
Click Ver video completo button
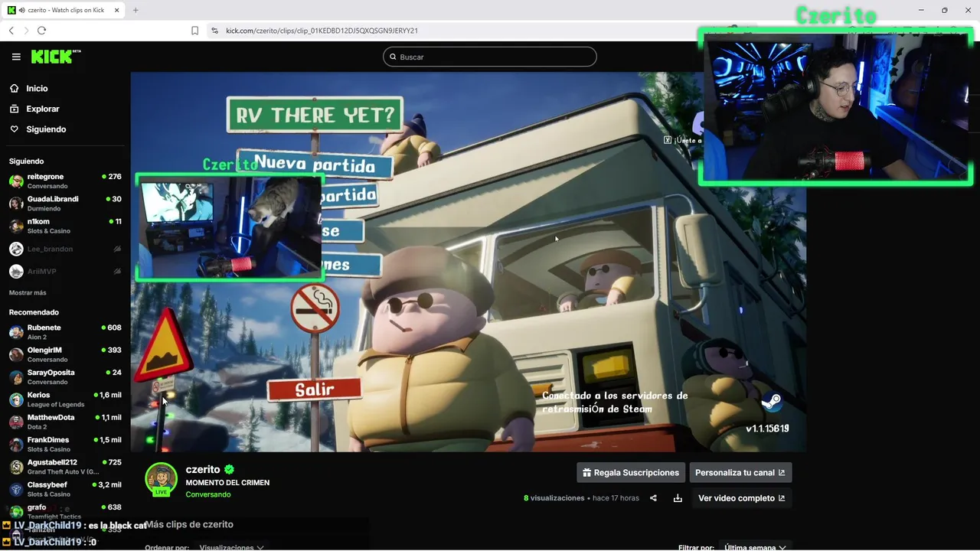pyautogui.click(x=741, y=498)
